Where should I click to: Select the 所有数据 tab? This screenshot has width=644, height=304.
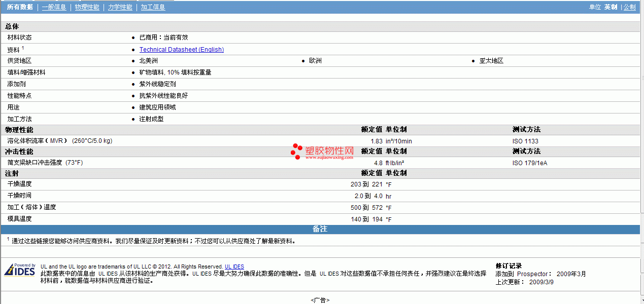[20, 7]
